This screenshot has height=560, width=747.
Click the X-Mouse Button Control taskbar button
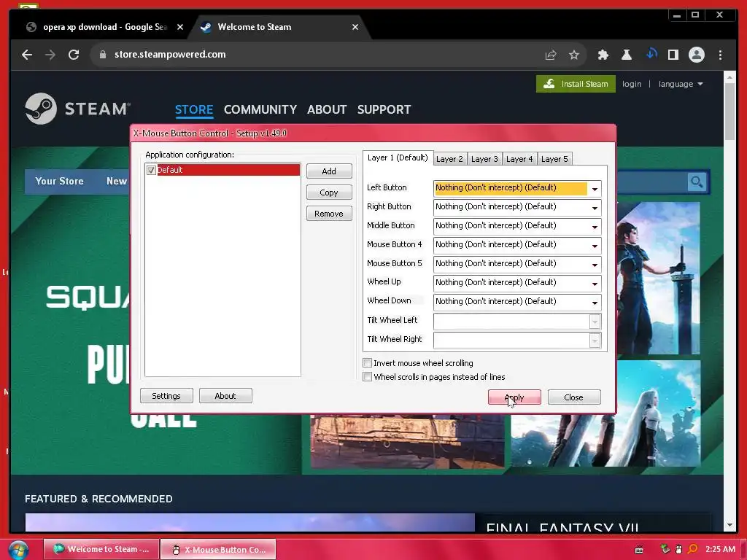[218, 550]
